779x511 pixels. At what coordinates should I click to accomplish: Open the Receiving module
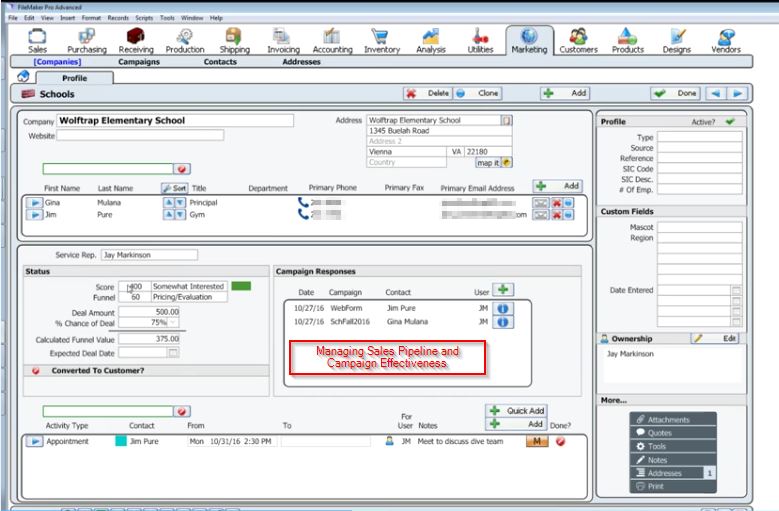coord(136,41)
